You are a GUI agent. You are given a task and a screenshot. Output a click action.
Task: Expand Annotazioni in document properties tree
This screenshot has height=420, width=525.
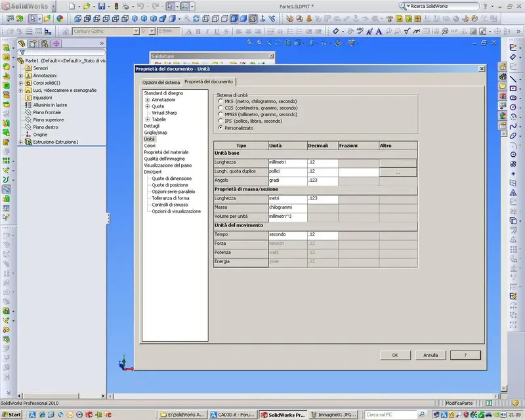[x=147, y=100]
